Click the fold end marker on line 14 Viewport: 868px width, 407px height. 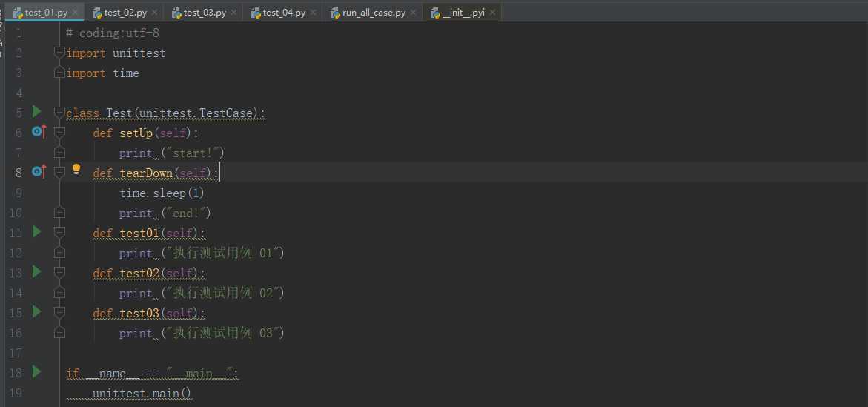coord(60,292)
